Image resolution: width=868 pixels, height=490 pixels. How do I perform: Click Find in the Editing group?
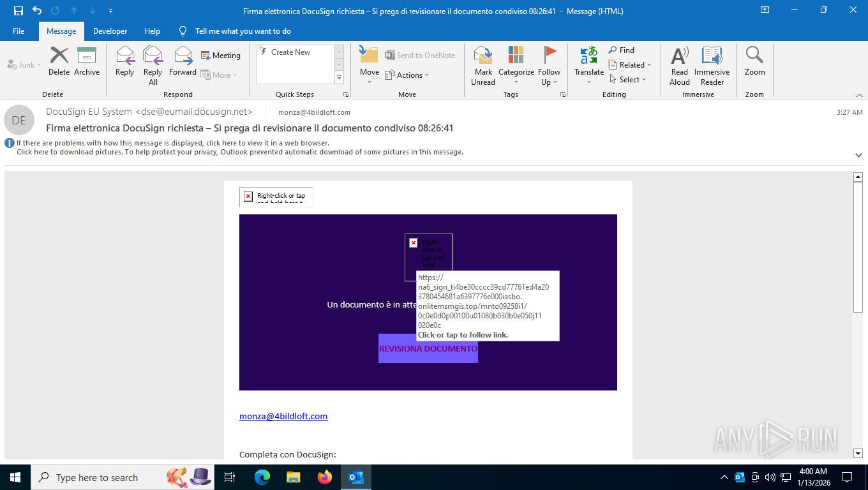coord(622,50)
